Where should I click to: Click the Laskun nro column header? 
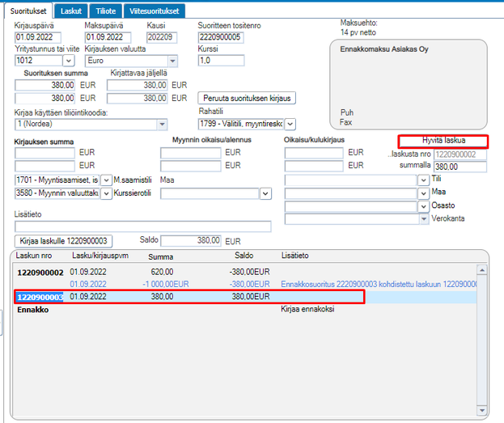34,256
